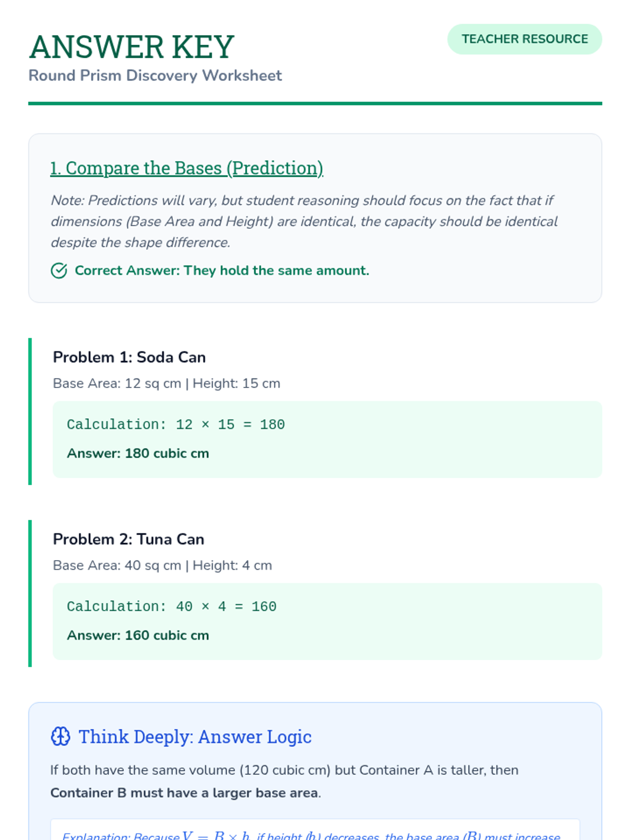Click the green divider line under the header

tap(315, 103)
